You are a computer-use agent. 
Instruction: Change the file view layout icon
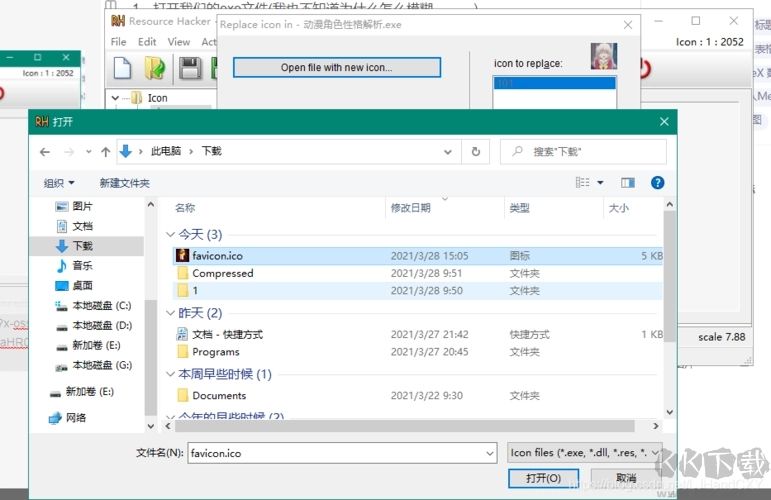point(583,182)
